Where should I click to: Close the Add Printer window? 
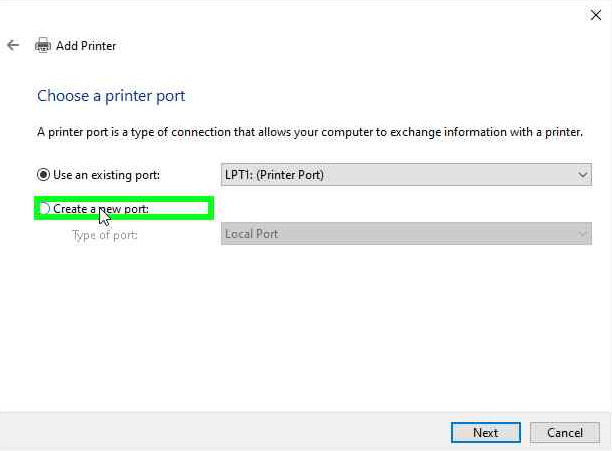596,14
